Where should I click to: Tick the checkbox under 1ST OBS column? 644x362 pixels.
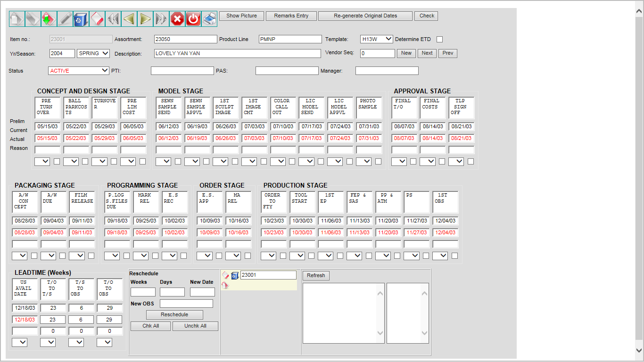pos(454,255)
